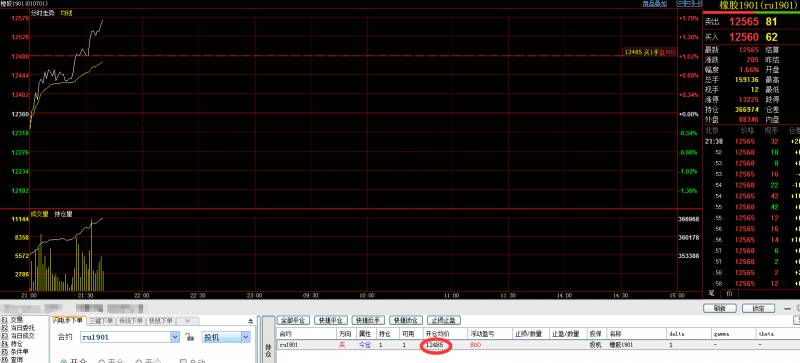Open F3 当日成交 in the left sidebar
The height and width of the screenshot is (363, 800).
(17, 336)
